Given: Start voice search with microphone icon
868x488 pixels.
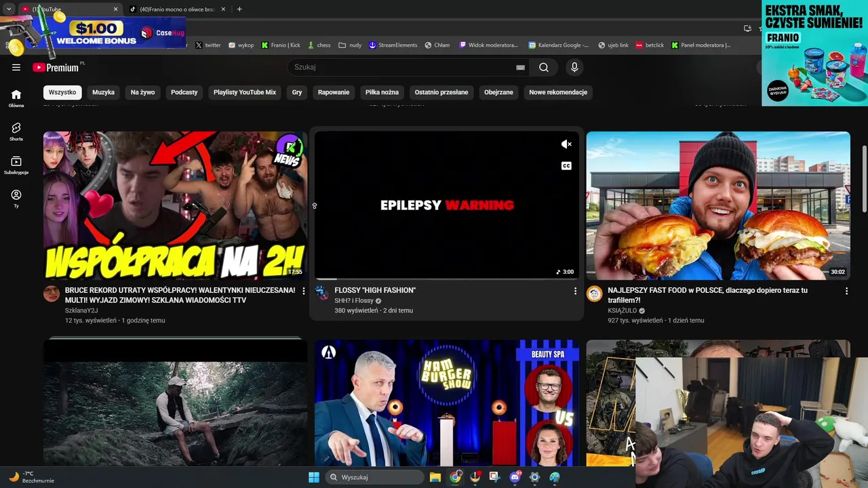Looking at the screenshot, I should point(574,67).
